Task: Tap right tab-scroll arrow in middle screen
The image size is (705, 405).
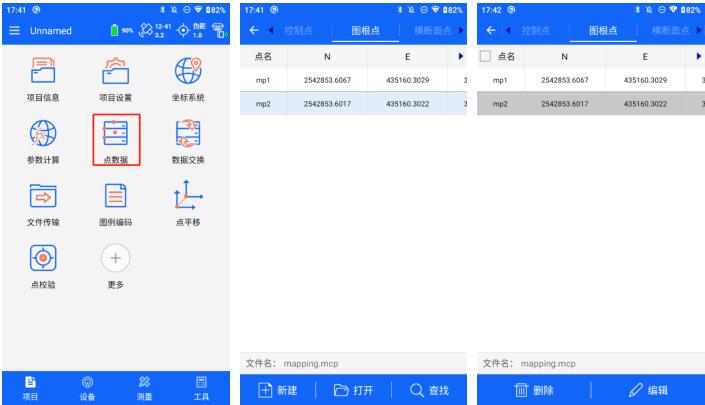Action: click(461, 30)
